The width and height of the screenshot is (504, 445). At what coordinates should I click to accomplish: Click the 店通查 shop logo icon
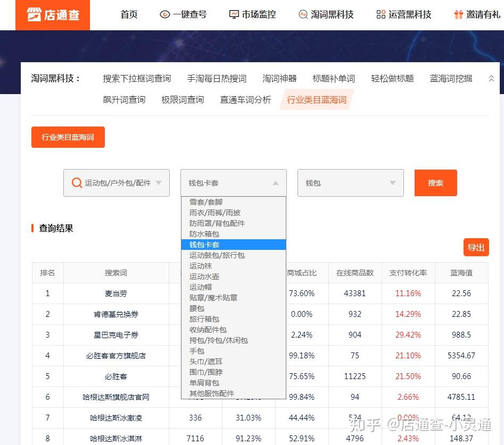click(x=34, y=14)
